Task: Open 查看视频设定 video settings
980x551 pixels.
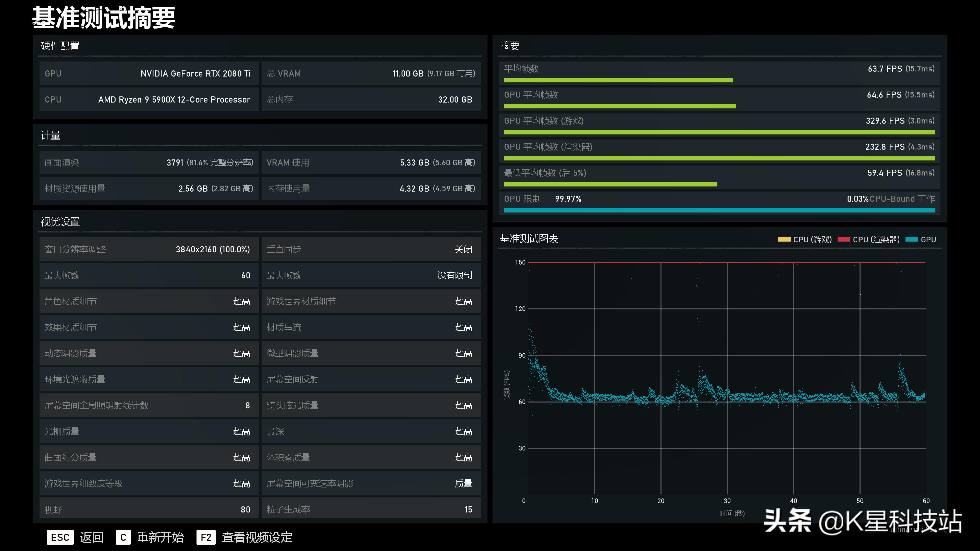Action: coord(257,537)
